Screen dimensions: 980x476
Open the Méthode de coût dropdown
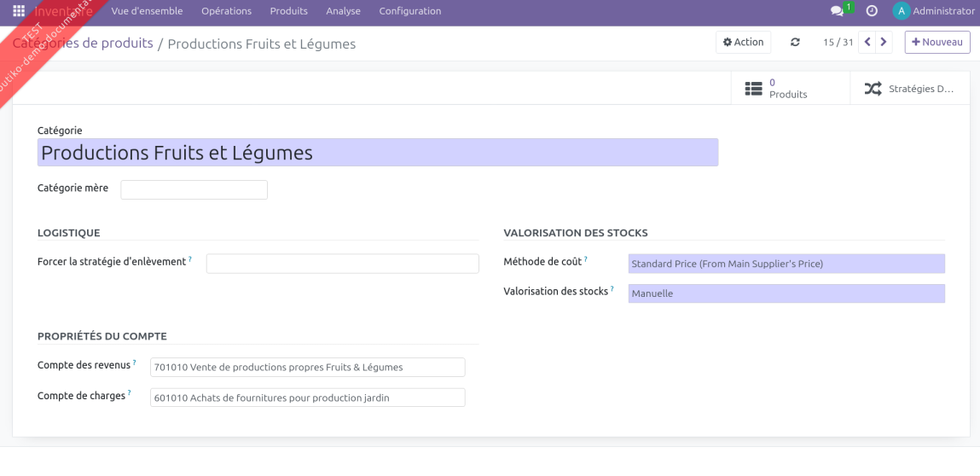[x=786, y=264]
